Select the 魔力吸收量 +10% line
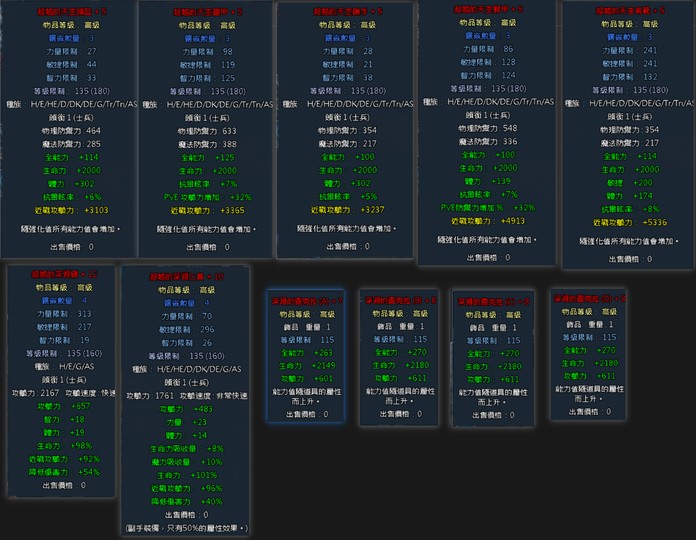Screen dimensions: 696x540 click(185, 462)
